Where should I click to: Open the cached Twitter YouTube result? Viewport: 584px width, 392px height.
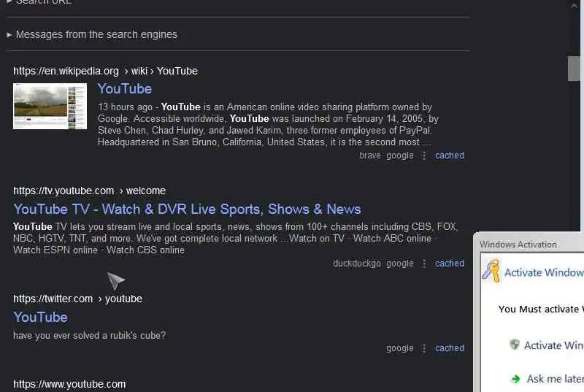[x=450, y=348]
